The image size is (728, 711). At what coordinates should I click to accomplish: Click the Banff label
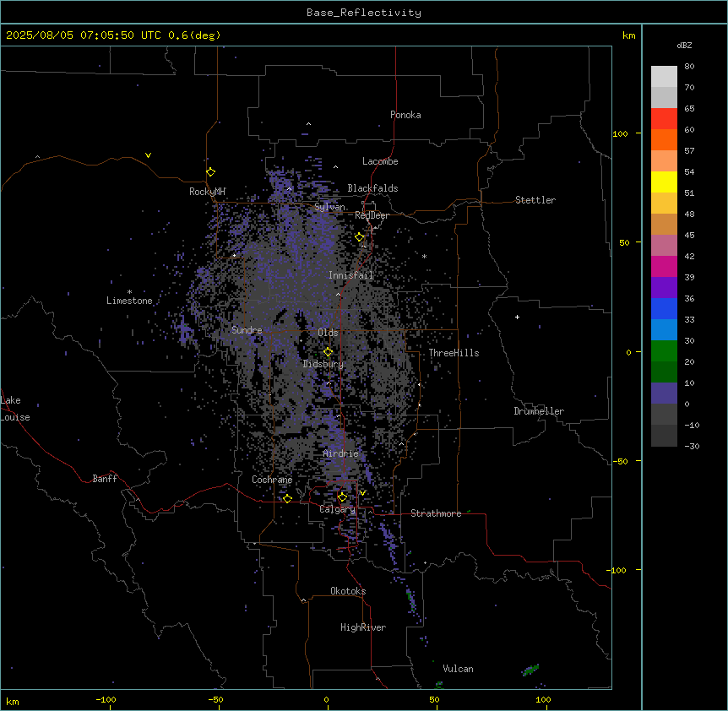(105, 479)
